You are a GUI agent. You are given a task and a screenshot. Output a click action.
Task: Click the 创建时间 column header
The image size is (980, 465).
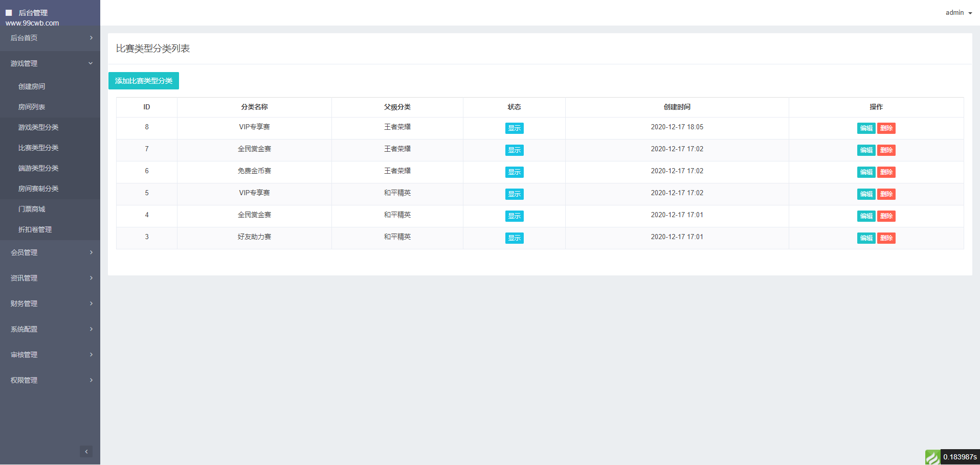pos(677,107)
